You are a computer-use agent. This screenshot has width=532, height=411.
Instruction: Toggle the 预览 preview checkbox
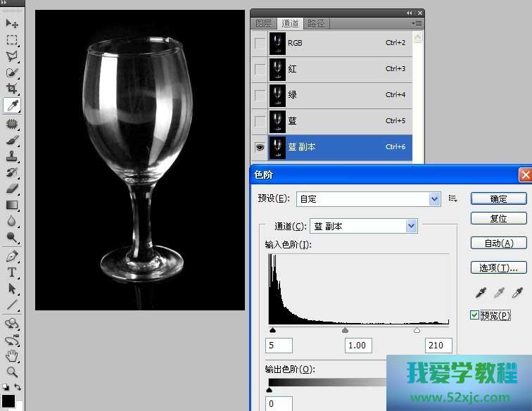[475, 315]
